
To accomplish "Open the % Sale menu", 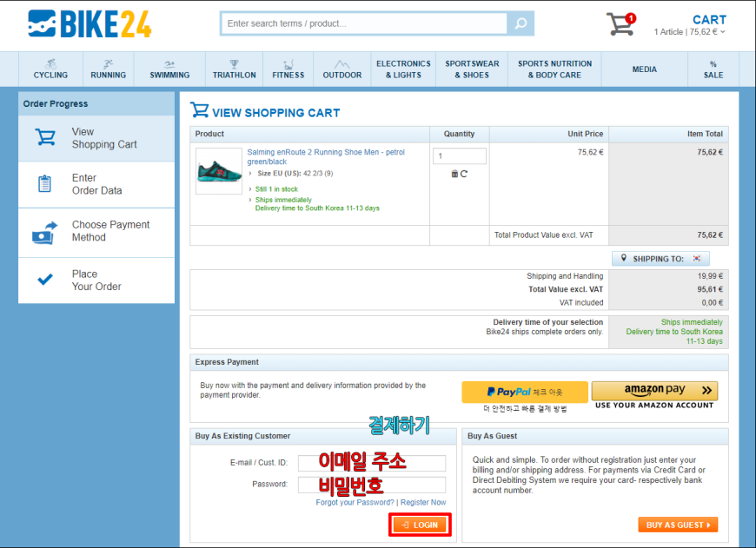I will (713, 69).
